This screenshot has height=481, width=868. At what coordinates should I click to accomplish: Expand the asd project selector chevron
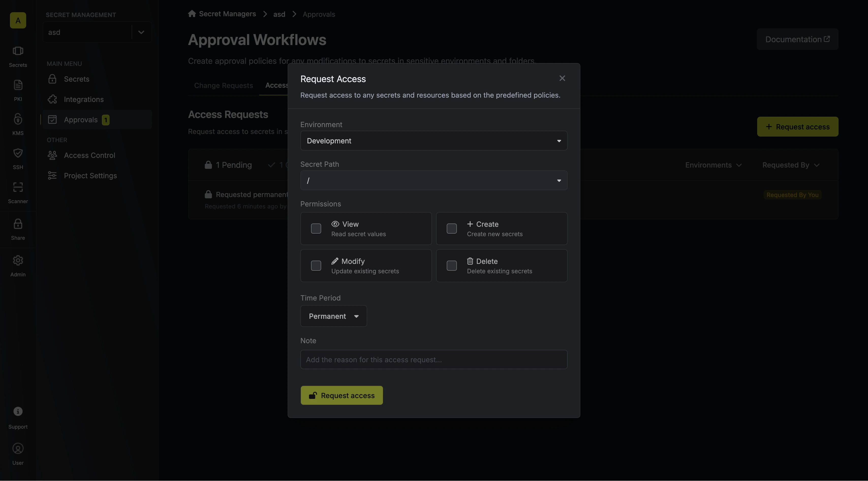[x=141, y=32]
